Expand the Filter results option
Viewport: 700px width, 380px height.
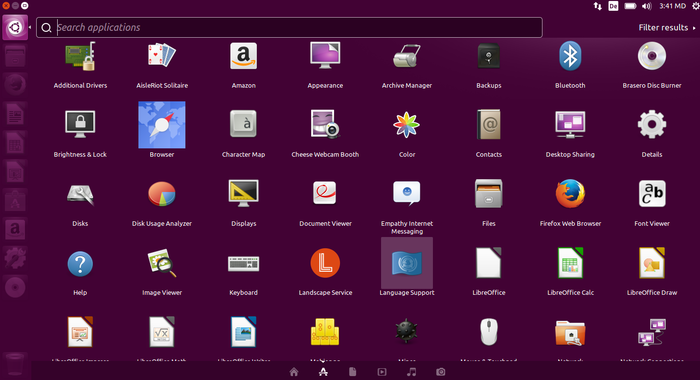point(667,28)
